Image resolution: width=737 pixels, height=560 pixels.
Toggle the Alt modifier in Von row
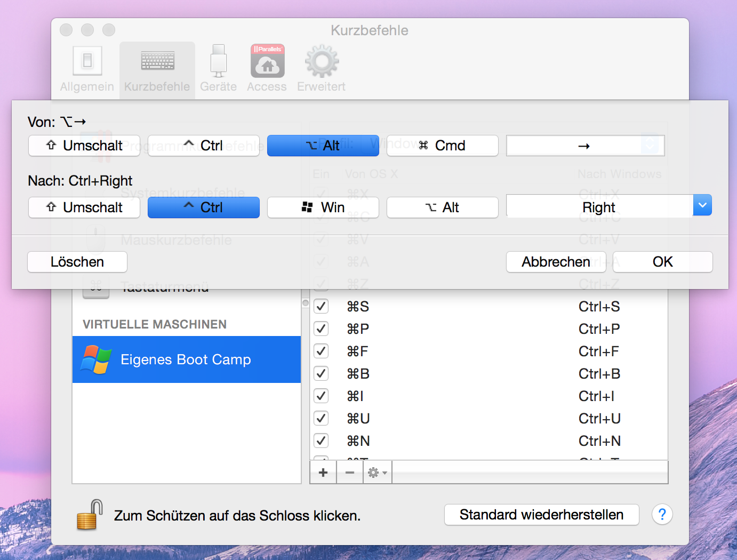(x=323, y=146)
